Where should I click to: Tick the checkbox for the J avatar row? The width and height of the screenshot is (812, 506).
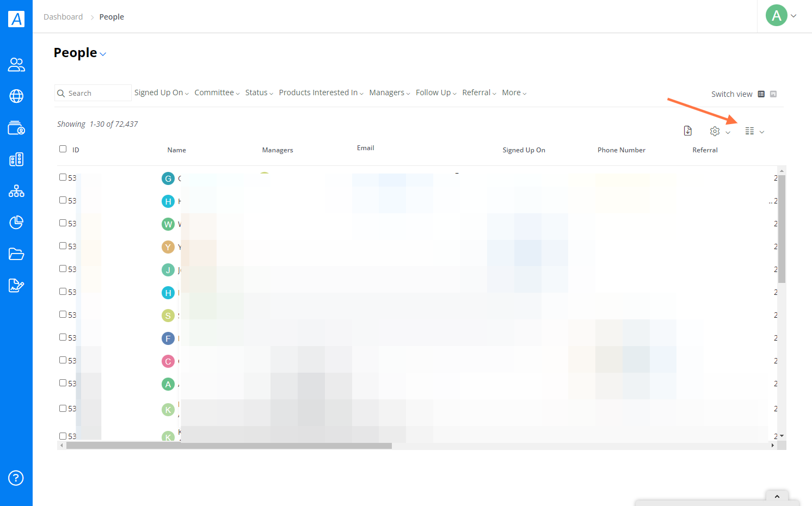click(x=63, y=269)
